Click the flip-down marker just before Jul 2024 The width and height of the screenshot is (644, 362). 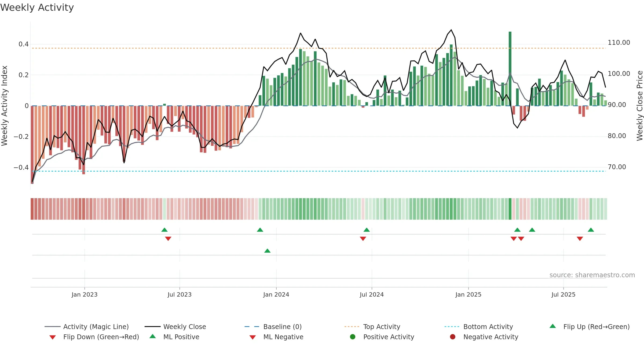click(x=363, y=239)
